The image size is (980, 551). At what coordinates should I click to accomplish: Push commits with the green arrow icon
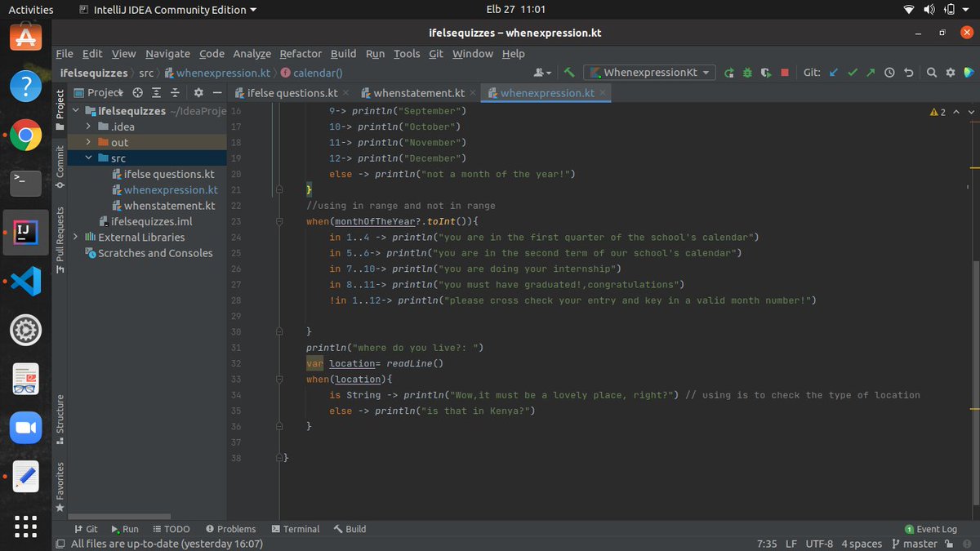click(x=872, y=72)
